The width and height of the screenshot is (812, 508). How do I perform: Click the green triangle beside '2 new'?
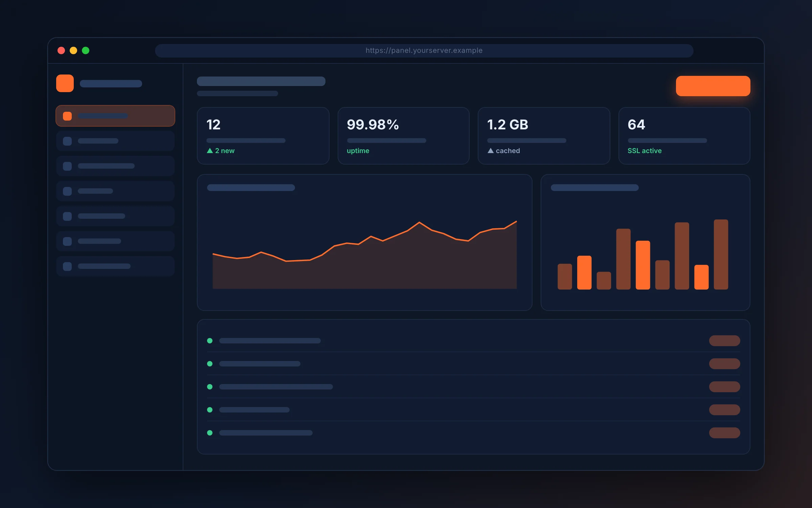point(210,151)
